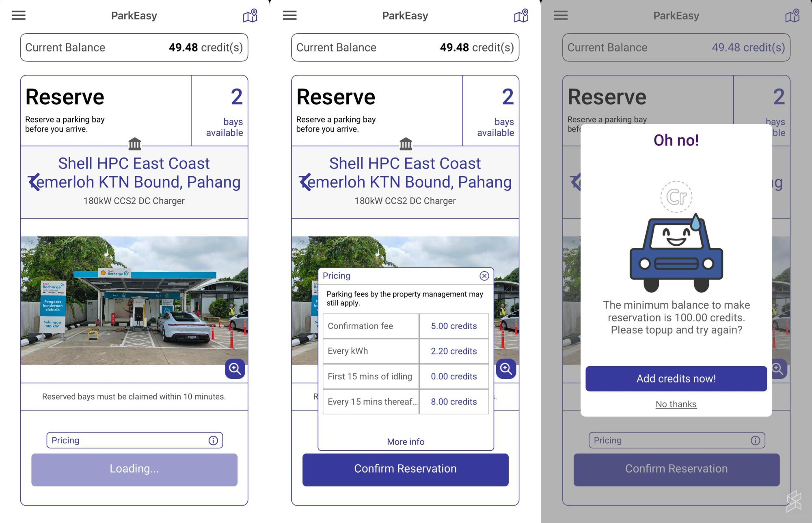The image size is (812, 523).
Task: Click the info icon in left Pricing field
Action: click(x=213, y=441)
